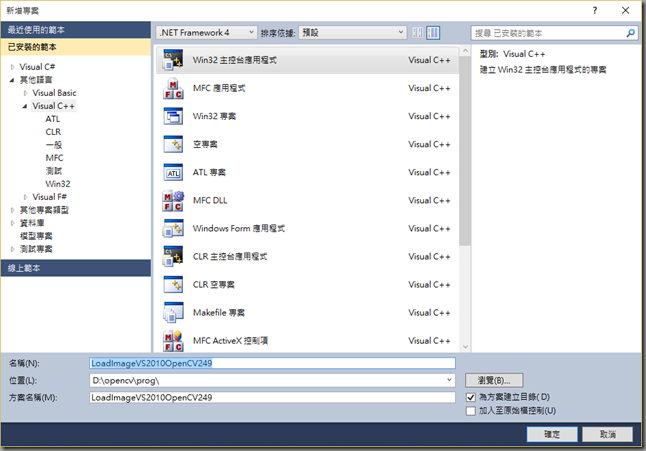Click the Visual C# tree label

pyautogui.click(x=37, y=67)
